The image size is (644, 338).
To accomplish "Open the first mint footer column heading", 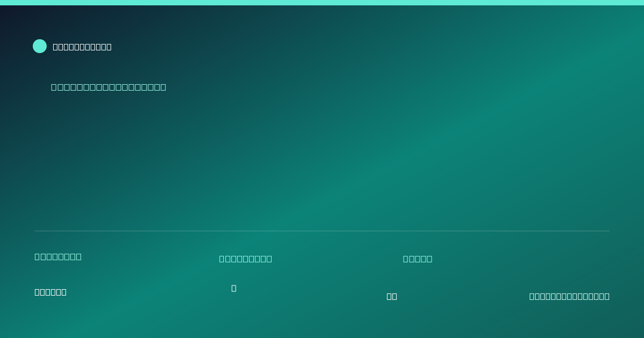I will 58,256.
